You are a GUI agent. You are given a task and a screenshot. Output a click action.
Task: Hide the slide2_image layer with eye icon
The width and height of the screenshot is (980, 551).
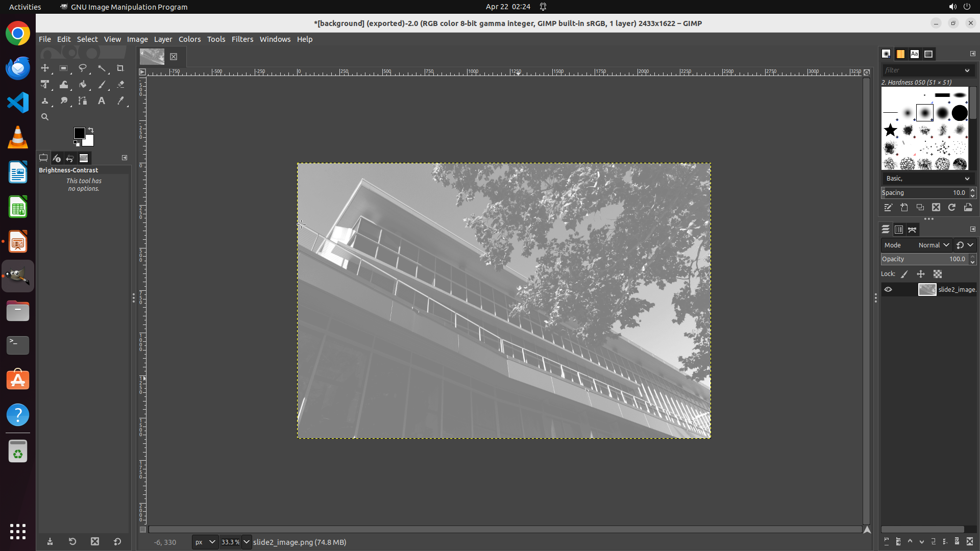point(888,290)
